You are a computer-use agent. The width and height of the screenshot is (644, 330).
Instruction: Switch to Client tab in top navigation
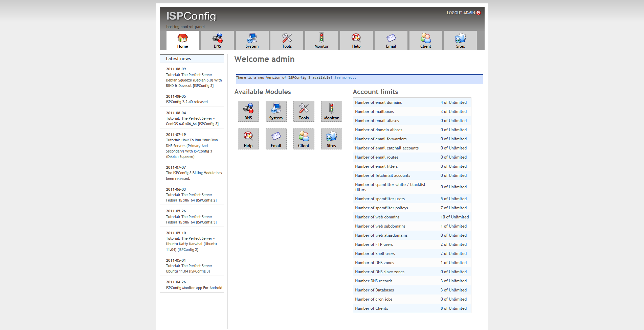coord(426,41)
